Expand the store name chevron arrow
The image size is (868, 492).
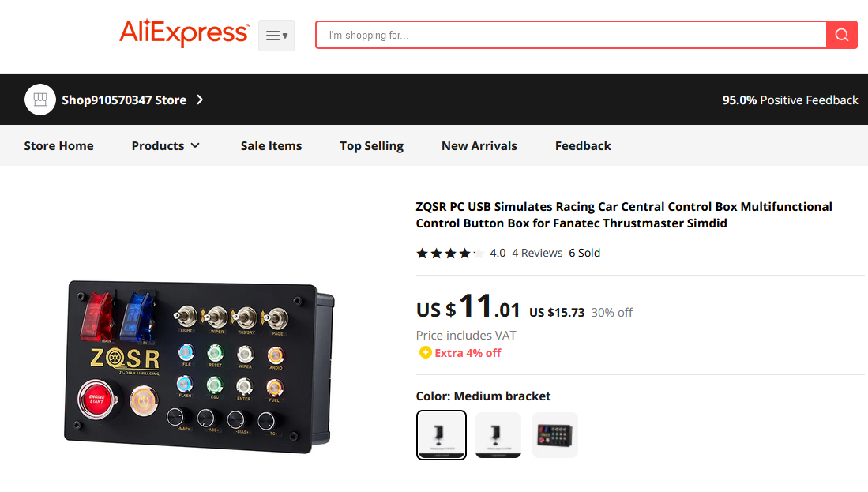(x=200, y=100)
